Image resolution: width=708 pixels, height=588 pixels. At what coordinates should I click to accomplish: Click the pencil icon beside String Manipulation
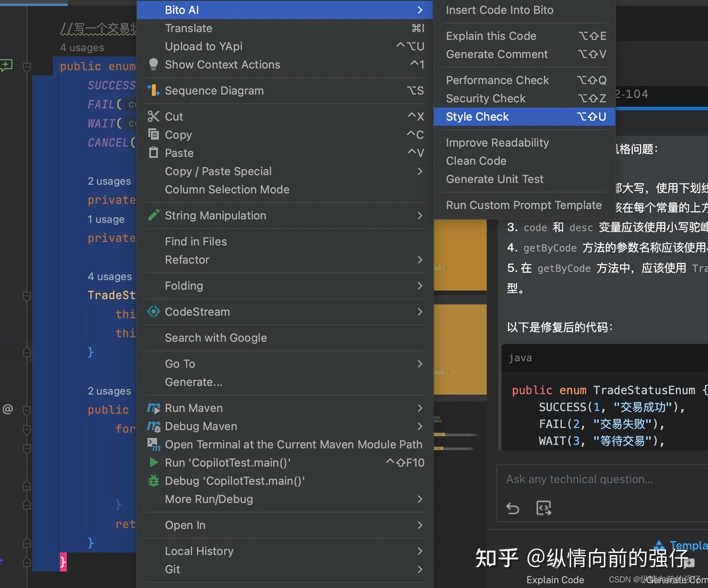[153, 215]
